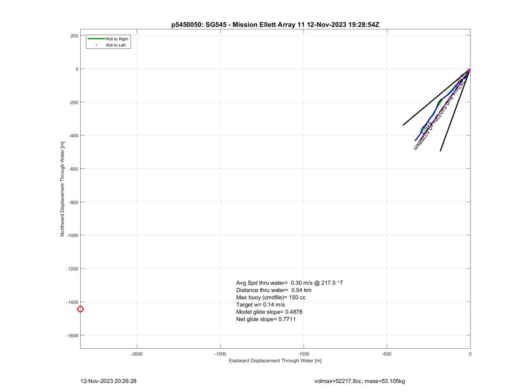This screenshot has width=532, height=392.
Task: Click the y-axis tick label 200
Action: point(74,35)
